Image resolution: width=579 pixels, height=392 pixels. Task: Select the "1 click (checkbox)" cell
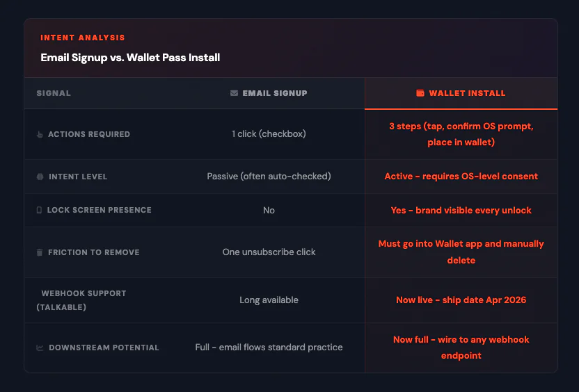(269, 134)
